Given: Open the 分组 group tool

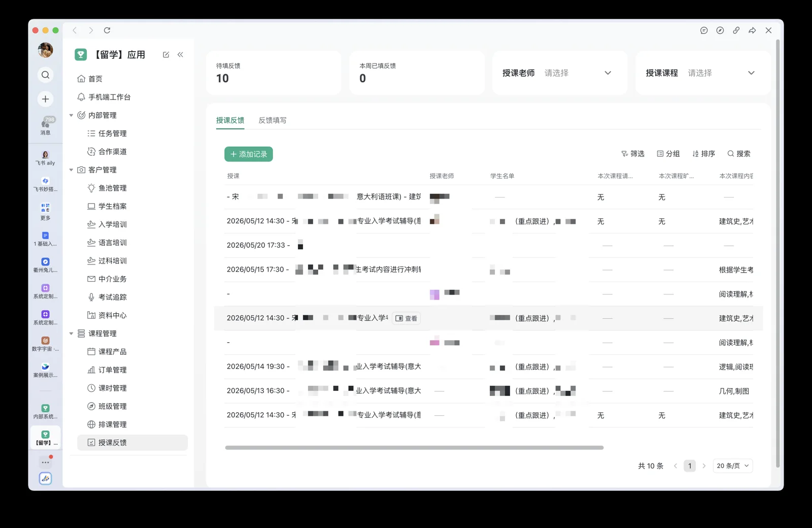Looking at the screenshot, I should pyautogui.click(x=668, y=154).
